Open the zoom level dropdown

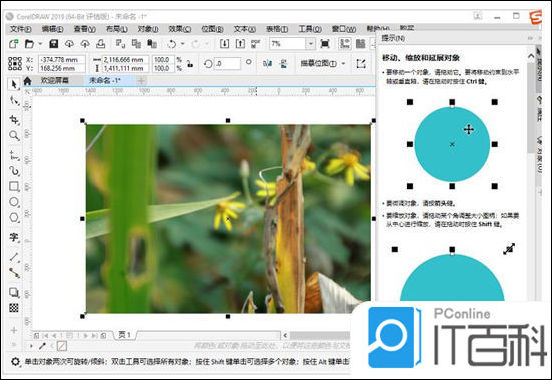tap(311, 44)
